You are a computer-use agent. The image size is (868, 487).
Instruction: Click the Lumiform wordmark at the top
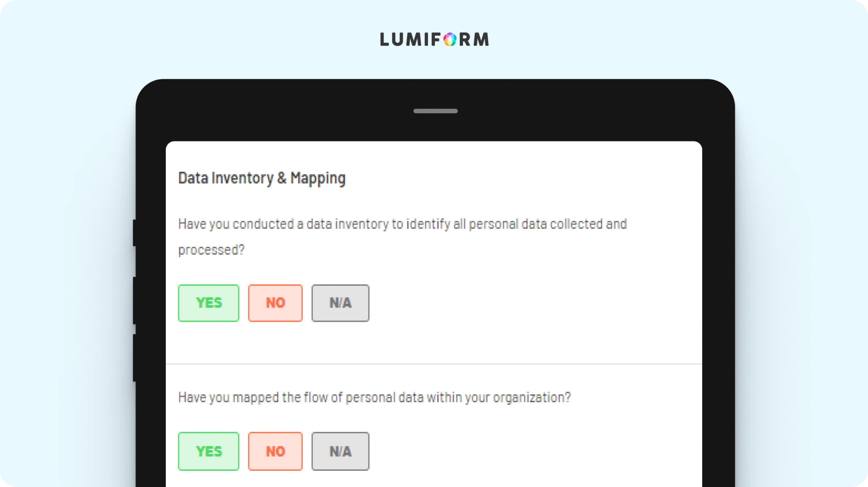coord(434,39)
